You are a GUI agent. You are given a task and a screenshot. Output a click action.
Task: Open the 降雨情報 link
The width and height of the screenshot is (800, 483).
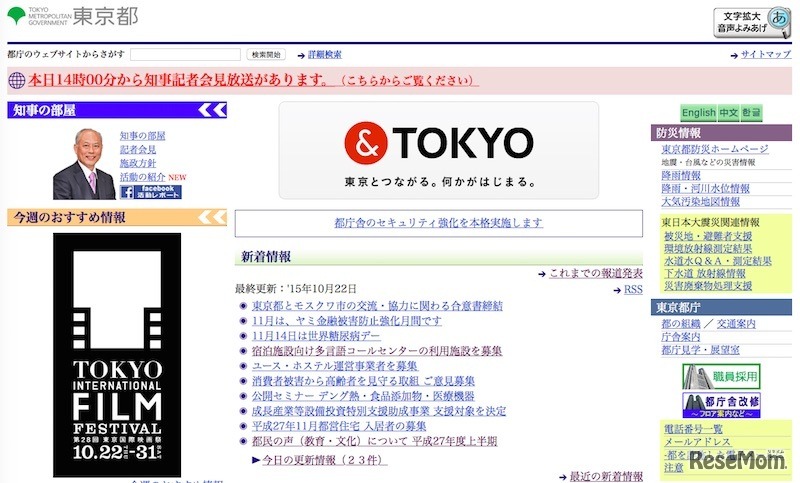(681, 175)
